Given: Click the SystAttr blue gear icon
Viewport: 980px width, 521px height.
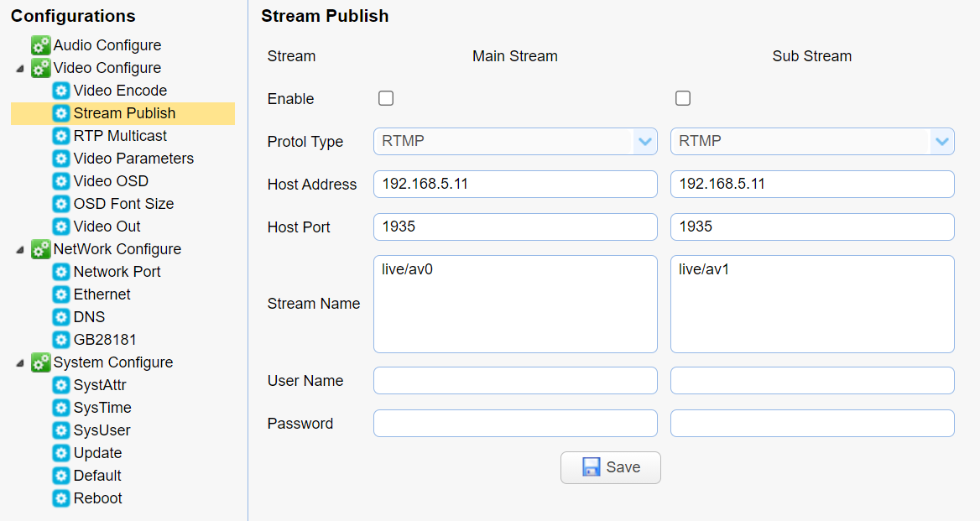Looking at the screenshot, I should (x=60, y=385).
